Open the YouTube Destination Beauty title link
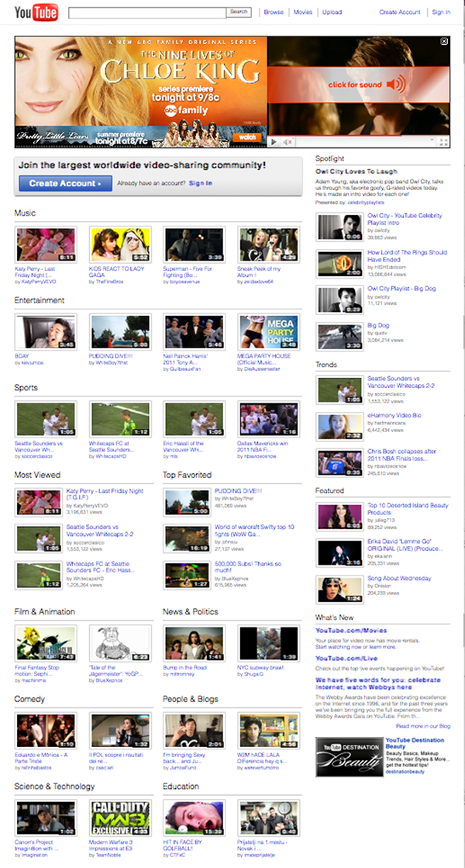This screenshot has width=465, height=868. pos(415,743)
